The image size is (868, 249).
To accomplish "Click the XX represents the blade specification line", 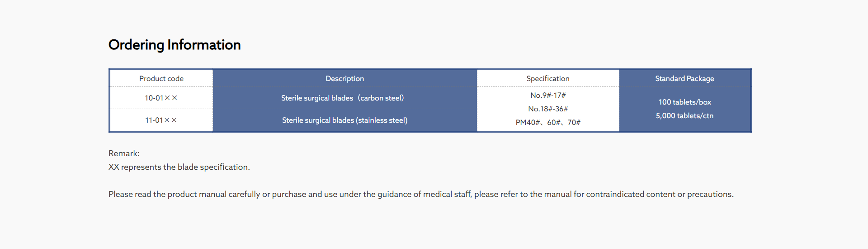I will 179,167.
